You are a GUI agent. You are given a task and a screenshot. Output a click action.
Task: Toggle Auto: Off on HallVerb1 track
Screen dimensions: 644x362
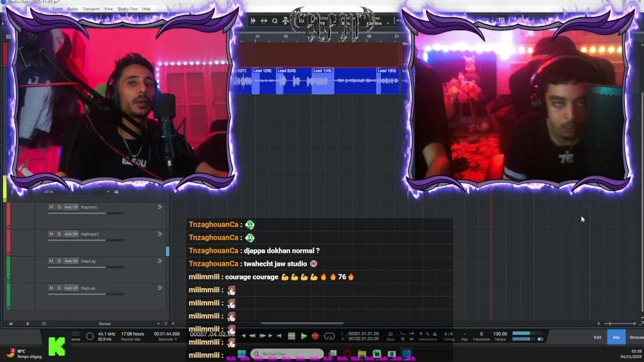point(71,234)
